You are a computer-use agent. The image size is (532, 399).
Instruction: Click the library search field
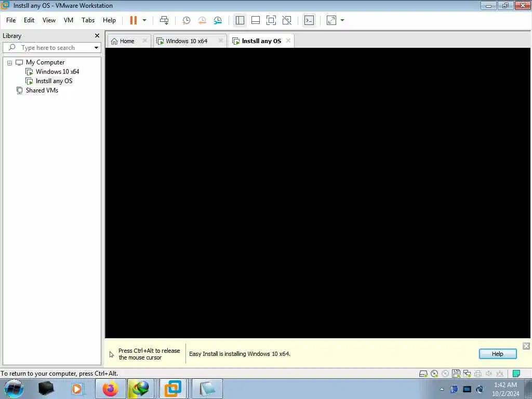pyautogui.click(x=51, y=48)
